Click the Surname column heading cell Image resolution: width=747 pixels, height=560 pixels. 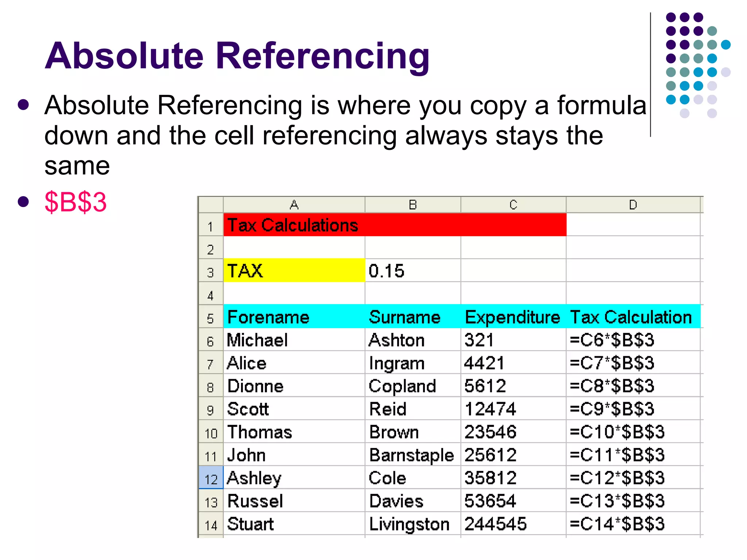tap(413, 316)
